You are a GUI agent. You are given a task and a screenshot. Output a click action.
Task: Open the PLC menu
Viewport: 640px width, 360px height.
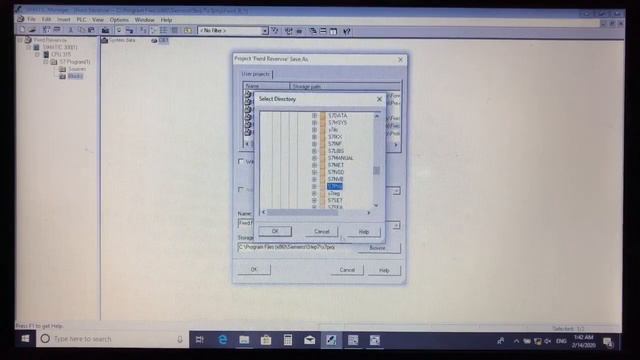click(81, 19)
